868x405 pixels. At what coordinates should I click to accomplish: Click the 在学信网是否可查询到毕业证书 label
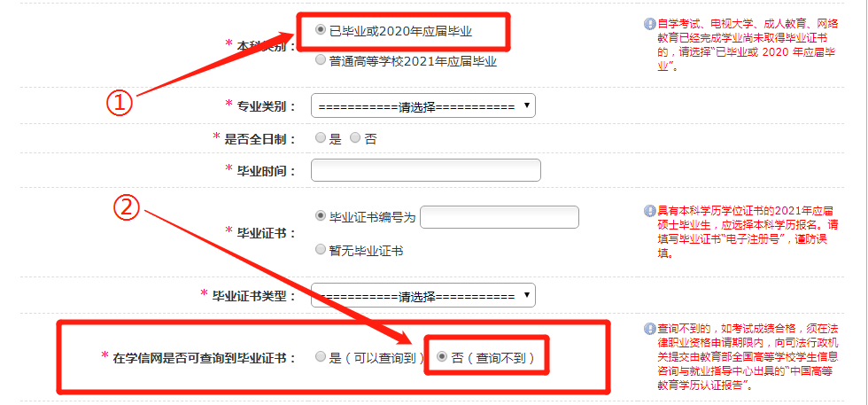[x=205, y=358]
